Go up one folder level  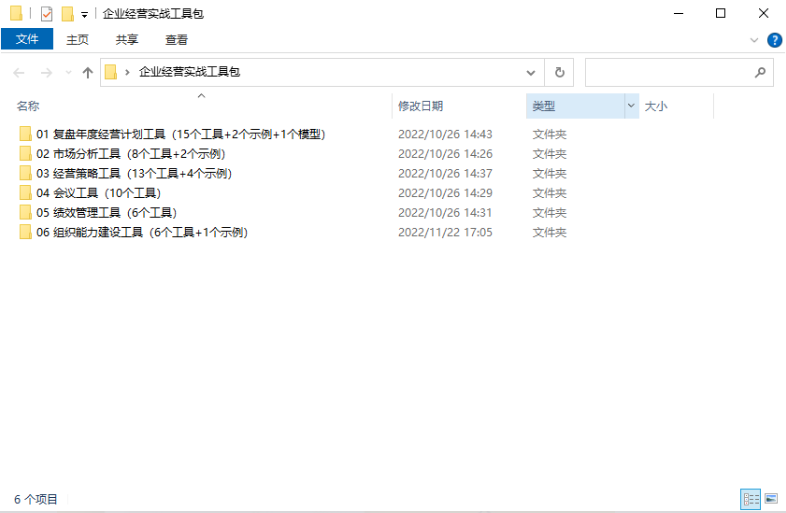(x=88, y=73)
